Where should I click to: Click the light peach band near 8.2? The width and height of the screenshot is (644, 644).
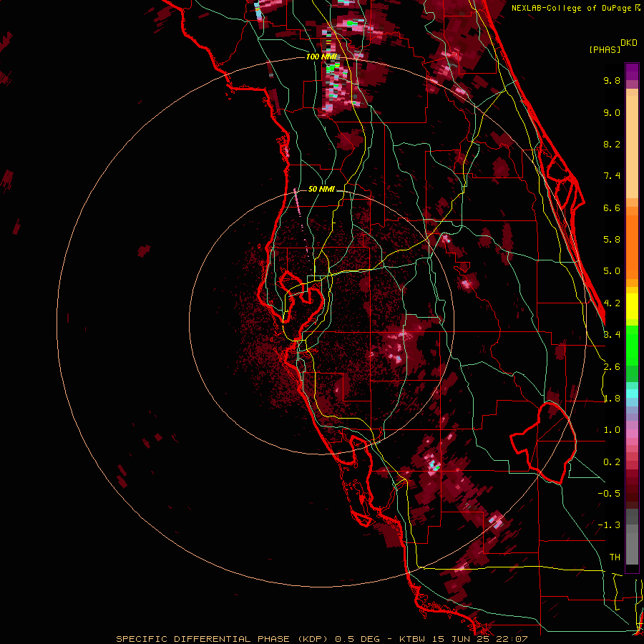(x=632, y=147)
